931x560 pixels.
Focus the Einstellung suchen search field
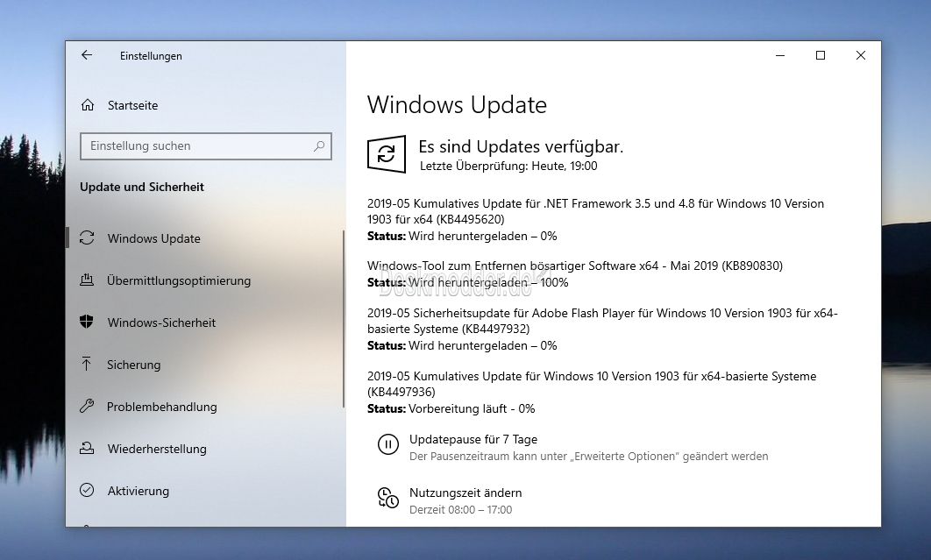coord(205,146)
